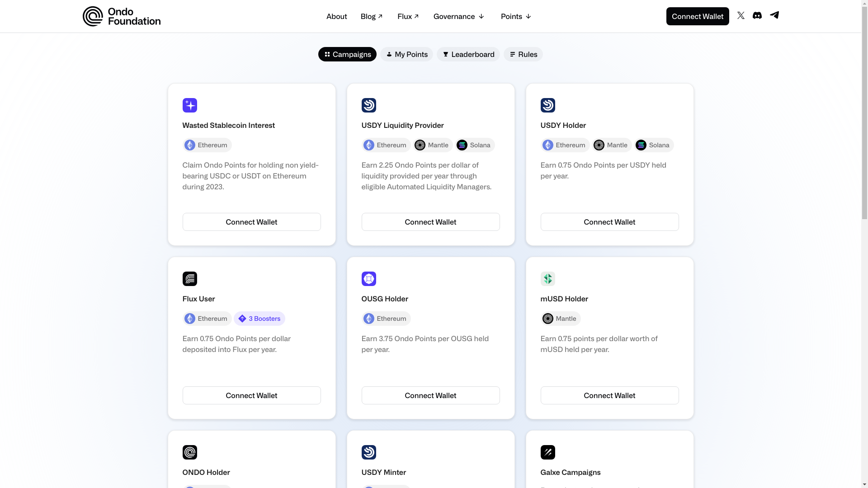Open the Ondo Foundation logo home link
Screen dimensions: 868x488
point(122,16)
